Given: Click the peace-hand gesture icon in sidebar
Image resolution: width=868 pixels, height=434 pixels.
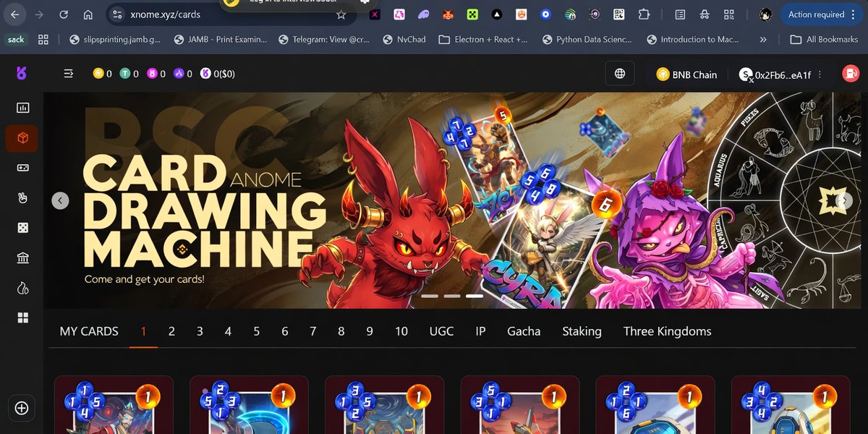Looking at the screenshot, I should click(22, 197).
